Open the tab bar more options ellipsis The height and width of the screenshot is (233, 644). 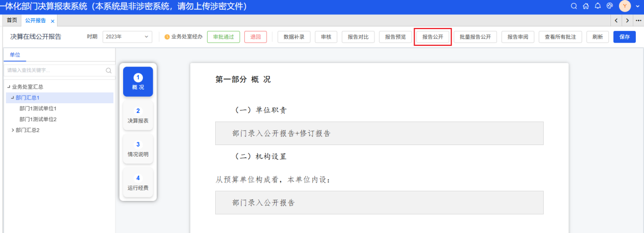pyautogui.click(x=639, y=20)
